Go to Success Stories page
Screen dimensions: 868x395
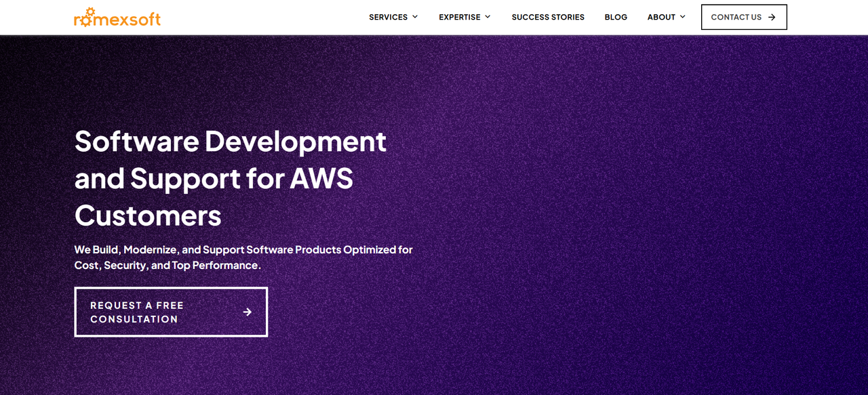548,17
